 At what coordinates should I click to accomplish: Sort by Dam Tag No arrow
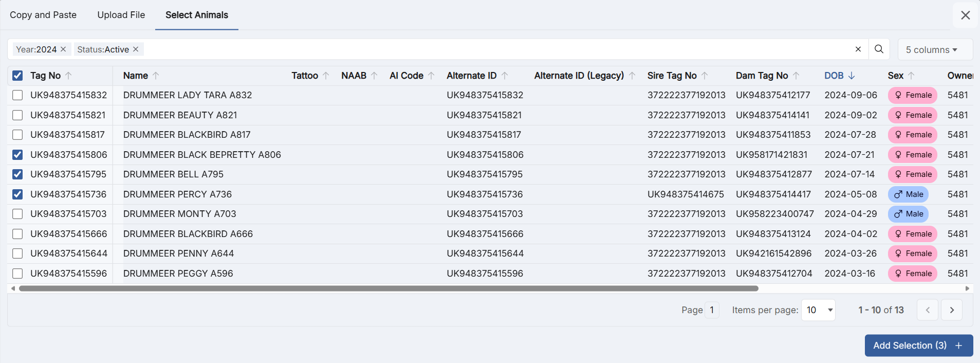(796, 76)
